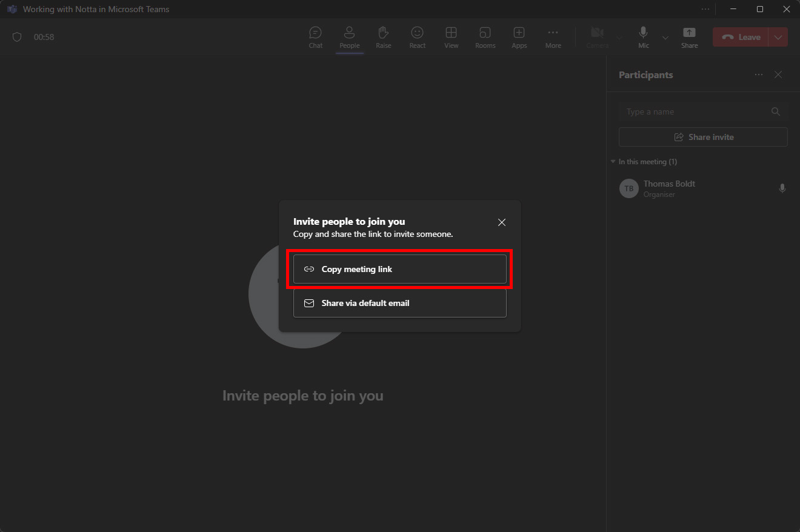
Task: Close the Participants panel
Action: click(x=778, y=75)
